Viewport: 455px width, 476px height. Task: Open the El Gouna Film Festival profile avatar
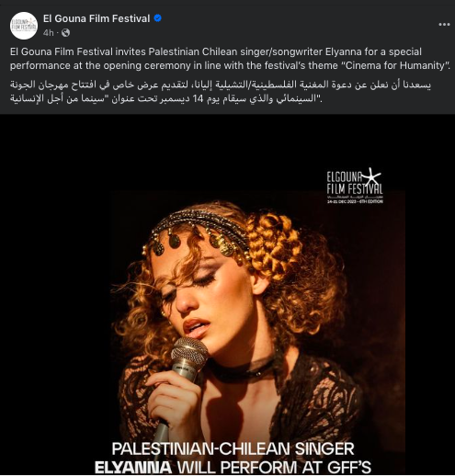point(24,26)
